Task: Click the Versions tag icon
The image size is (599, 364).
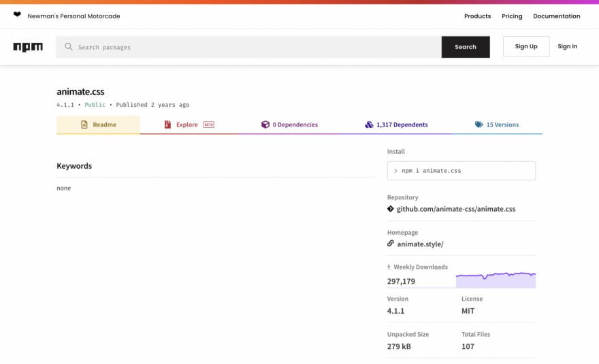Action: (479, 125)
